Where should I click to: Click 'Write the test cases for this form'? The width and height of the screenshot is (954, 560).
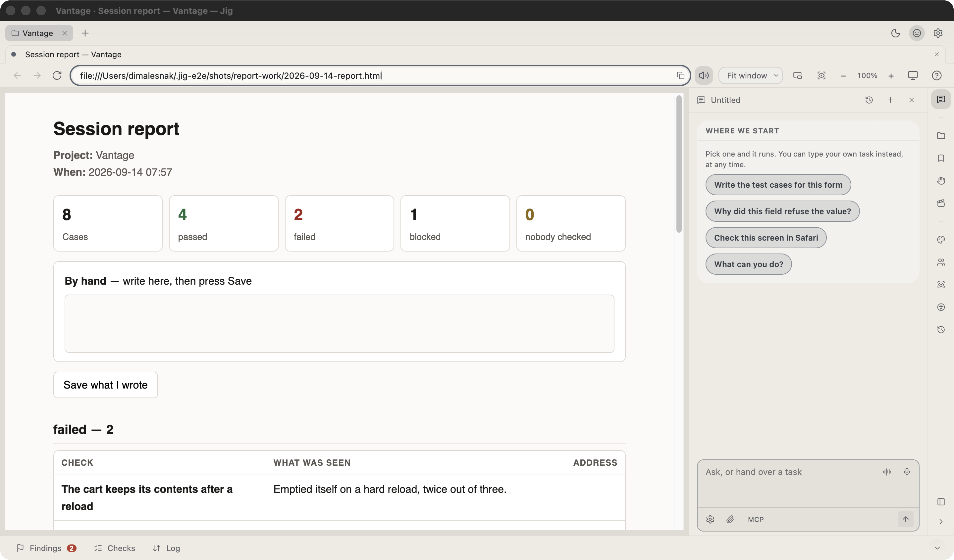[x=778, y=185]
